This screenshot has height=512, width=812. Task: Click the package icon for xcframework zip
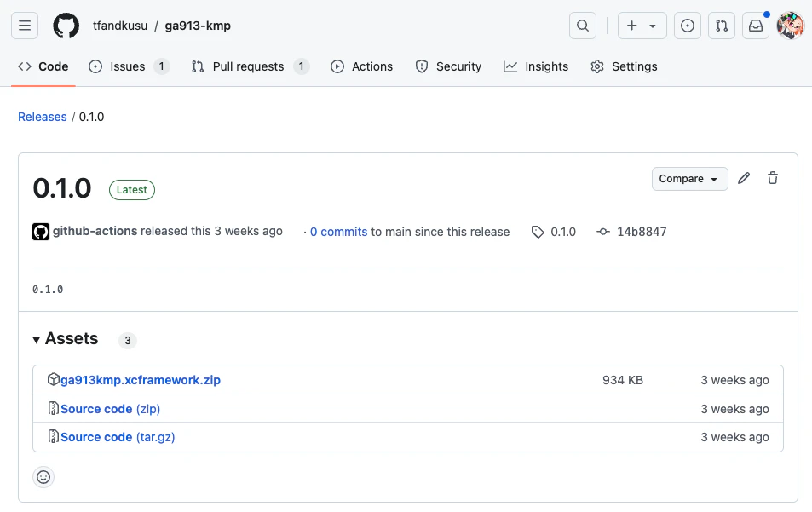point(54,379)
